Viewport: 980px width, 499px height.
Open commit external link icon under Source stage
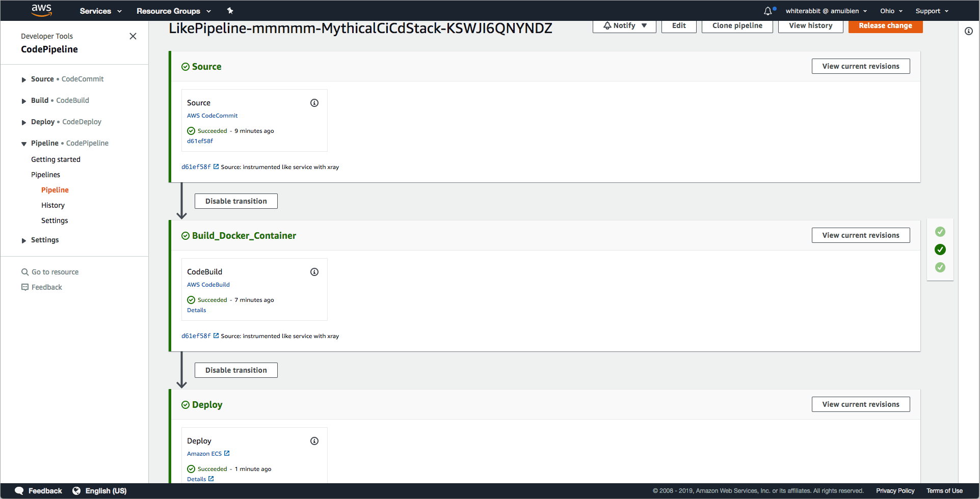click(x=216, y=167)
